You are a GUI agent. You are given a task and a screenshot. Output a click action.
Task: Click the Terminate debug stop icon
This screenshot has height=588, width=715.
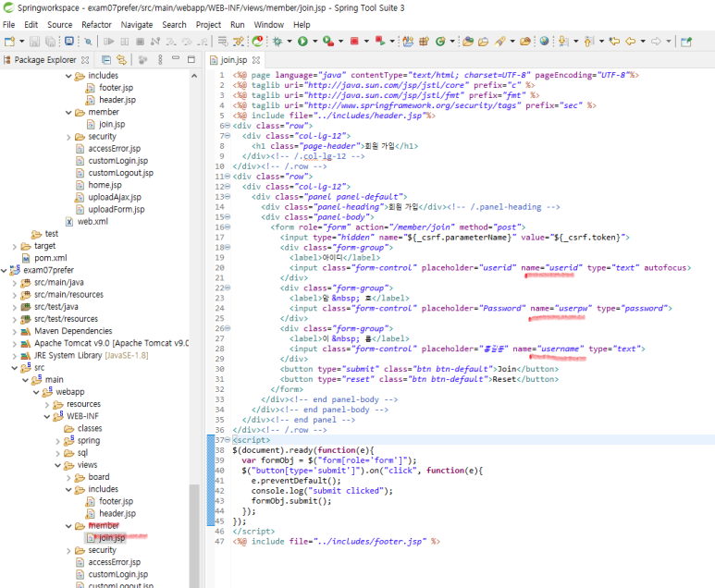click(140, 42)
